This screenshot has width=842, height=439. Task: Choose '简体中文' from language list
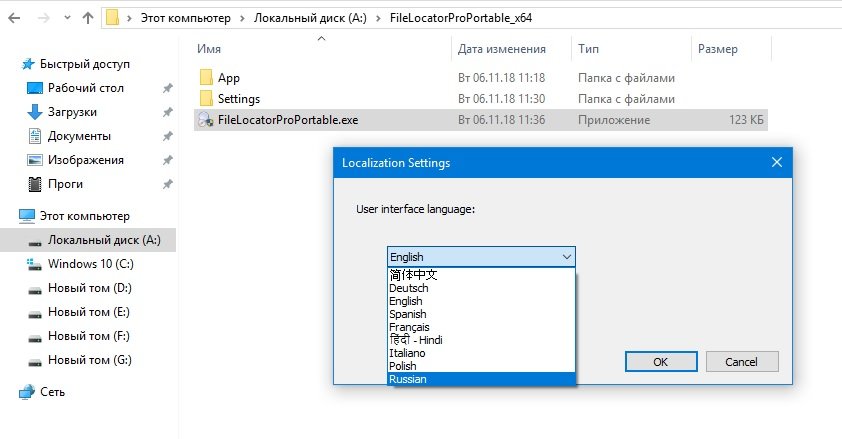(x=481, y=275)
